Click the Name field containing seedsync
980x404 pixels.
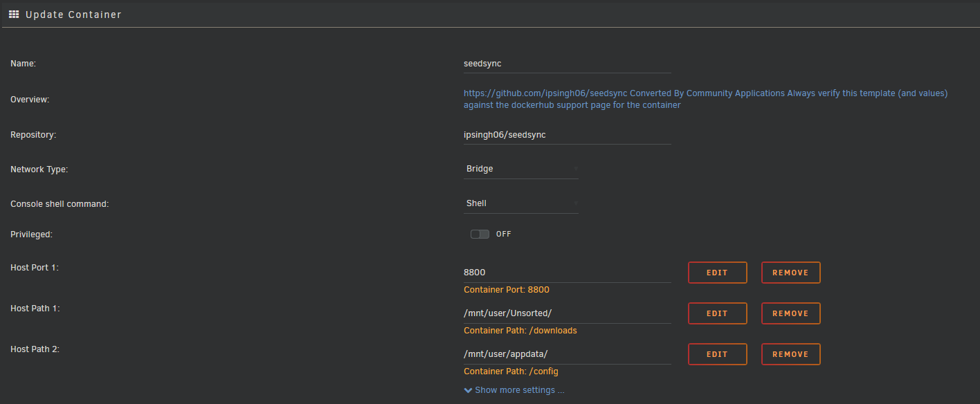coord(566,63)
